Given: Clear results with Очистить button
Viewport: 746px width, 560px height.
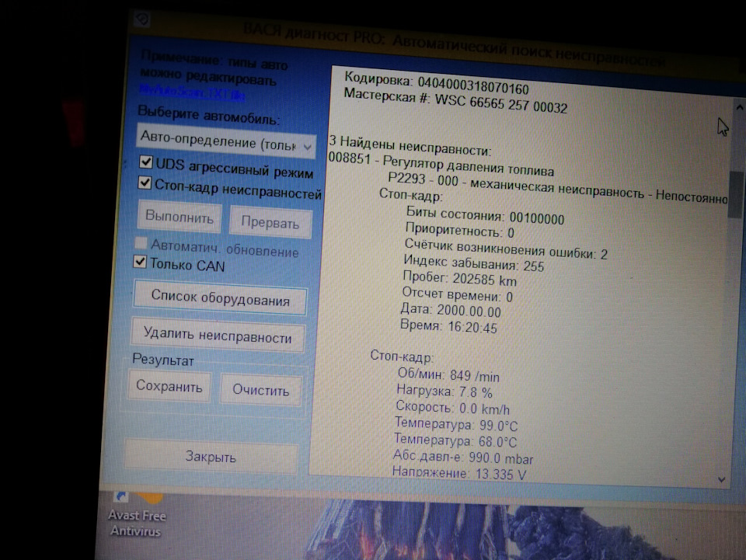Looking at the screenshot, I should click(261, 390).
